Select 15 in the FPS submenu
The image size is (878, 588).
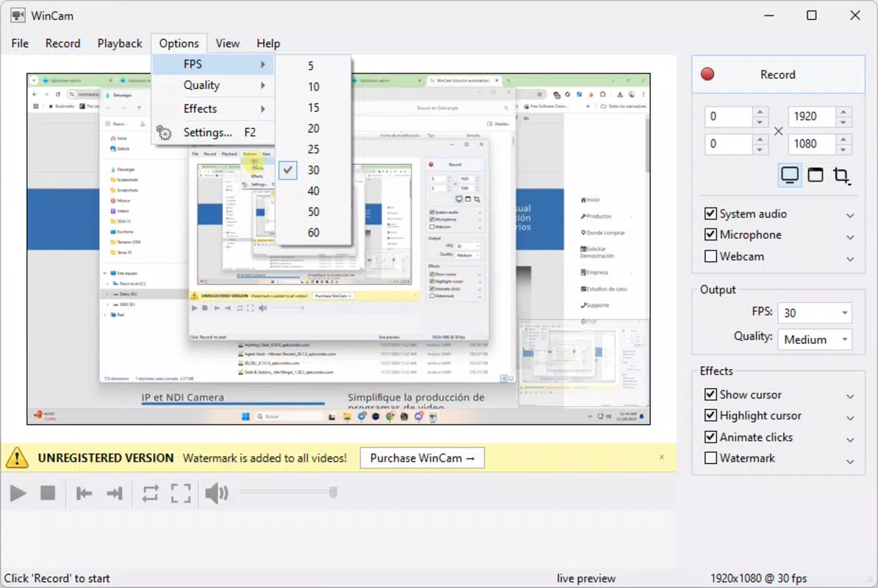313,107
